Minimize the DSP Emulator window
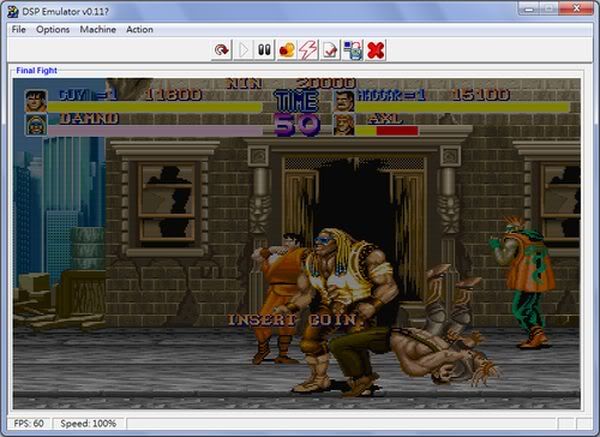Viewport: 600px width, 437px height. click(x=529, y=8)
